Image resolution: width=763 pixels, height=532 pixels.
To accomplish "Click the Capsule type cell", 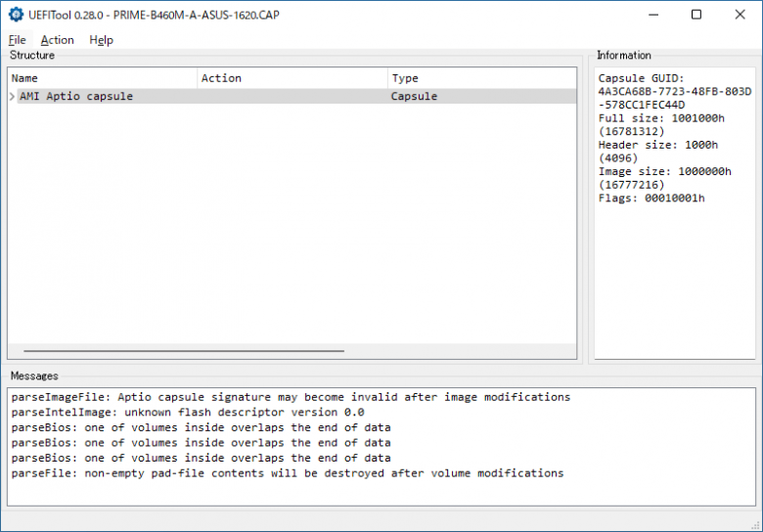I will point(414,96).
